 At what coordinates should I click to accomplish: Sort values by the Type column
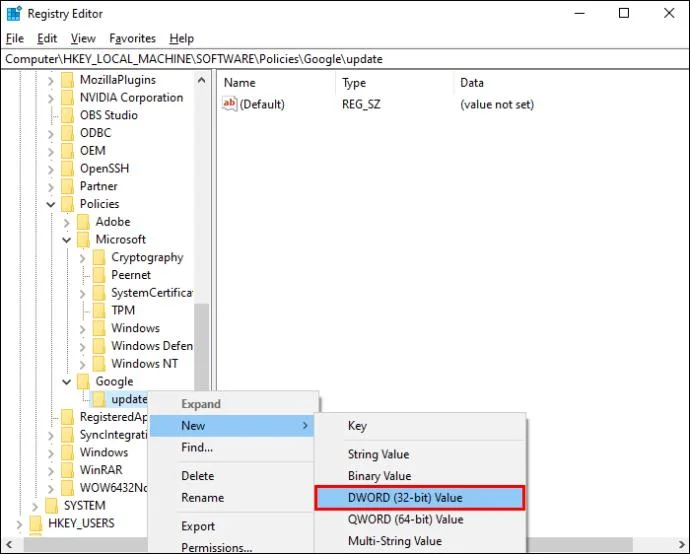[395, 83]
